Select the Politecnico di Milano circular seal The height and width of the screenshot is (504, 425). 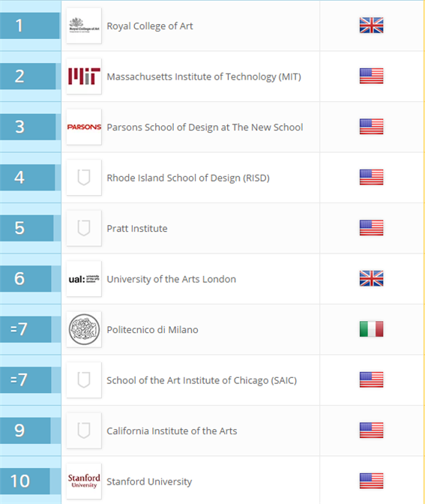pos(84,329)
